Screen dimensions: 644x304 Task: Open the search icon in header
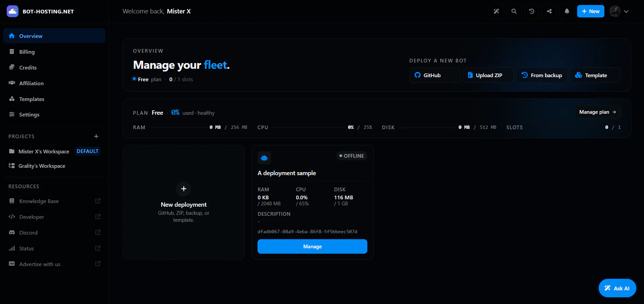(514, 11)
